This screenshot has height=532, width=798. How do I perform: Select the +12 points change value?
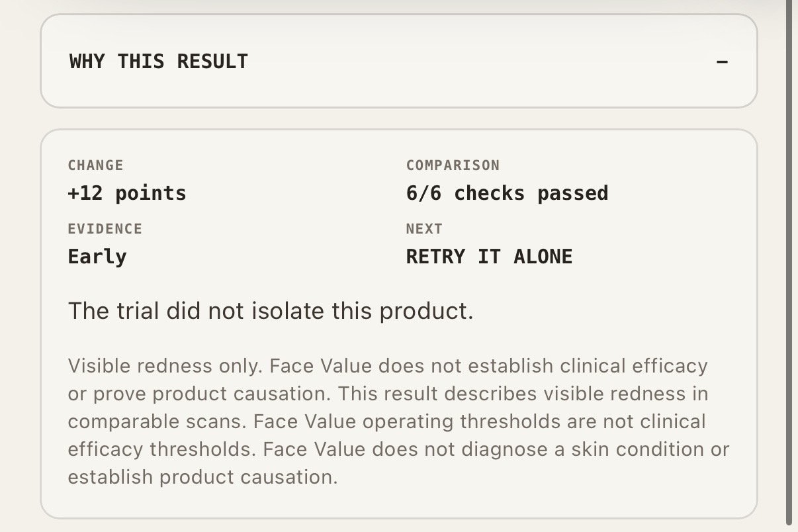[127, 193]
